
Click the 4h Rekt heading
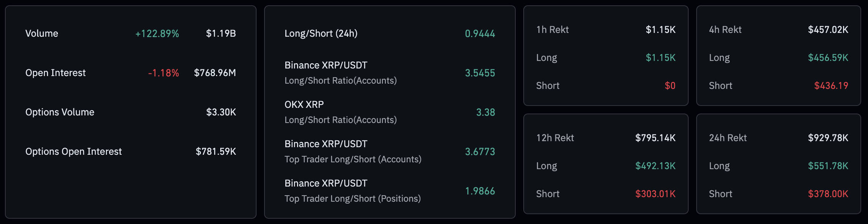(725, 30)
